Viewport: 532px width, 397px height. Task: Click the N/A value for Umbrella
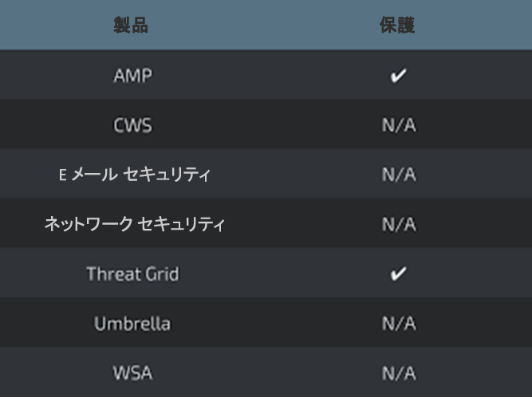point(398,324)
